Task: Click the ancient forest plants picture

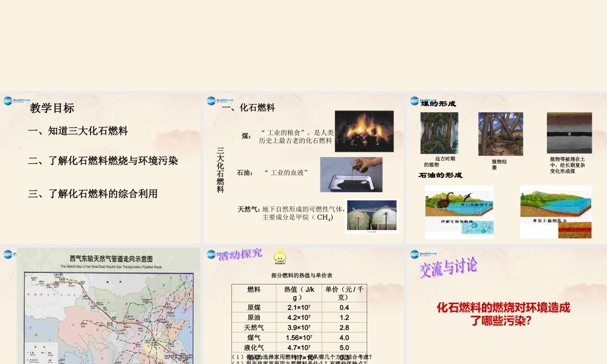Action: (439, 133)
